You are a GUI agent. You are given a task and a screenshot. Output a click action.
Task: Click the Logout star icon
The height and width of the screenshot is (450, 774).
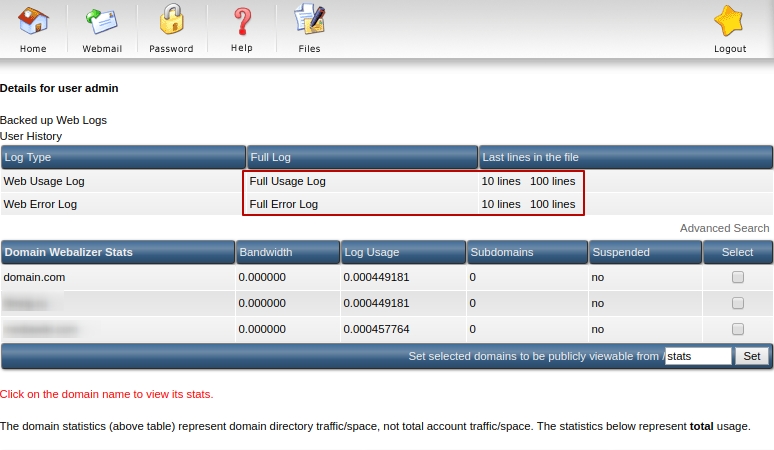point(729,22)
